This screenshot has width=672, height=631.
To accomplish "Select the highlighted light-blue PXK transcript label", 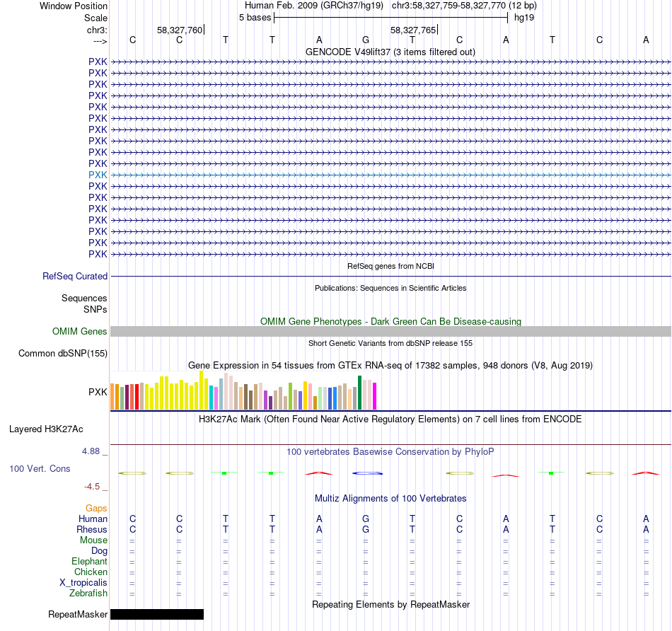I will [98, 175].
